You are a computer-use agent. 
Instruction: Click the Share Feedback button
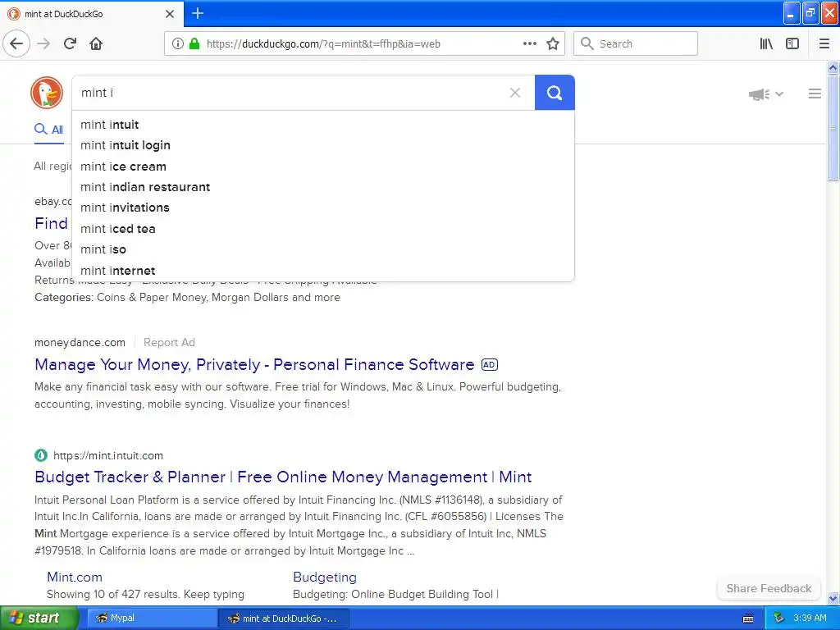click(x=769, y=588)
